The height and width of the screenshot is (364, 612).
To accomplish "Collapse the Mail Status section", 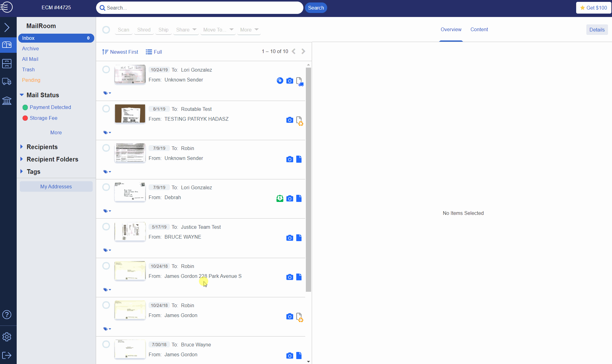I will (22, 95).
